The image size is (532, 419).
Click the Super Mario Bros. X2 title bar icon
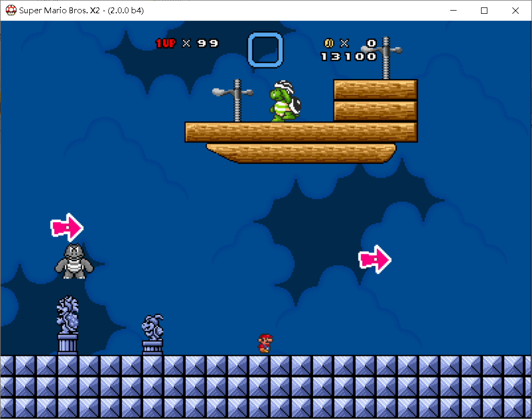[x=11, y=10]
